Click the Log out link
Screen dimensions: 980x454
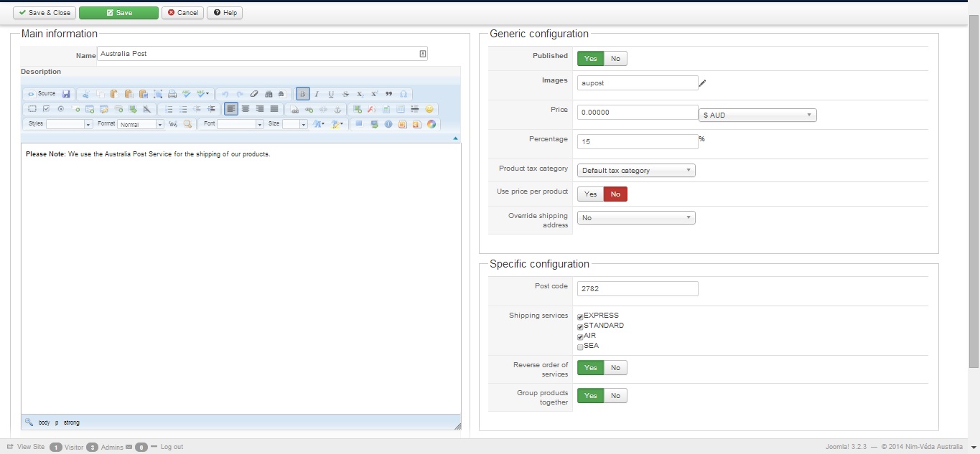pos(172,447)
